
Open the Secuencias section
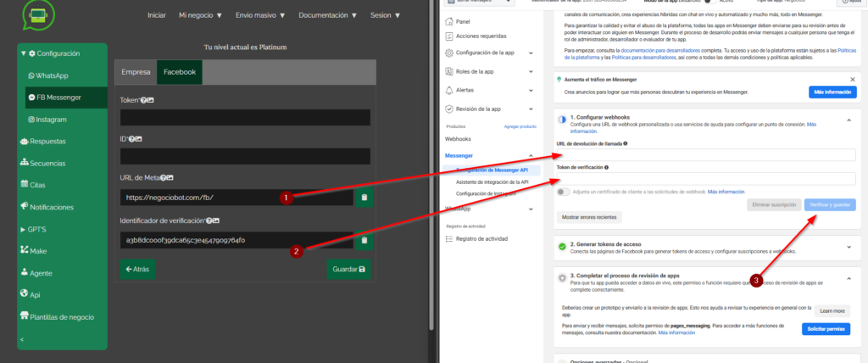[x=42, y=163]
